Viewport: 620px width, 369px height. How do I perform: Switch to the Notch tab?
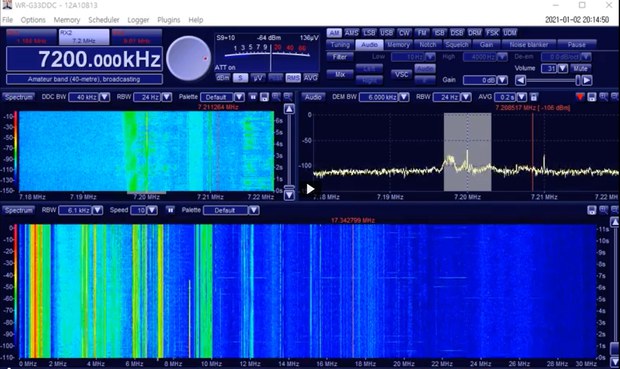pos(427,45)
